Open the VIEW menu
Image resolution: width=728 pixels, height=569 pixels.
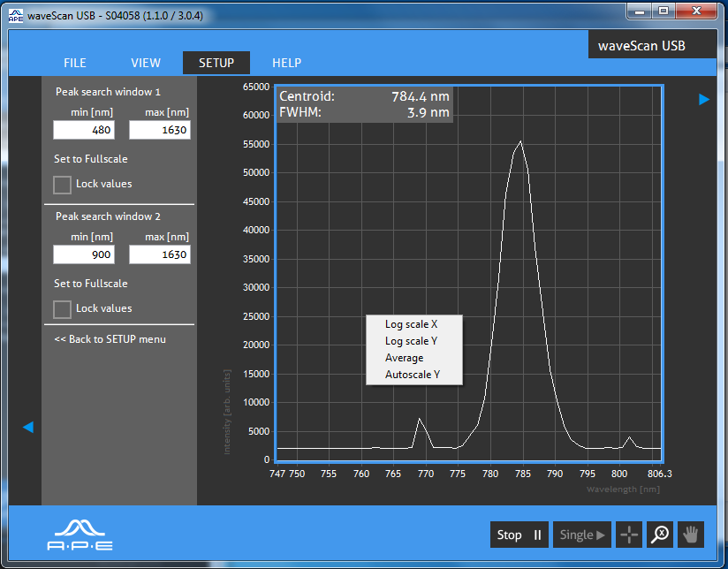(x=146, y=63)
